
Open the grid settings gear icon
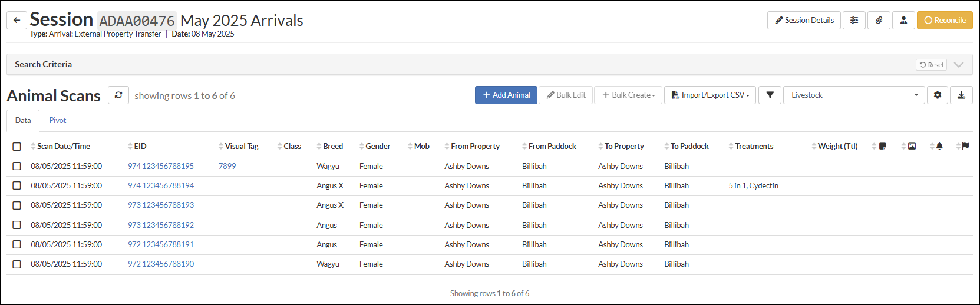[938, 95]
